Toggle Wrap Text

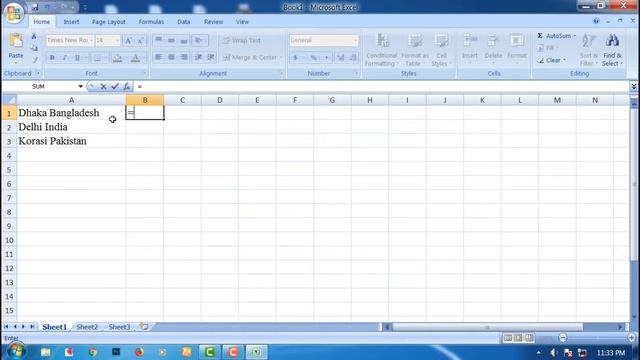242,40
